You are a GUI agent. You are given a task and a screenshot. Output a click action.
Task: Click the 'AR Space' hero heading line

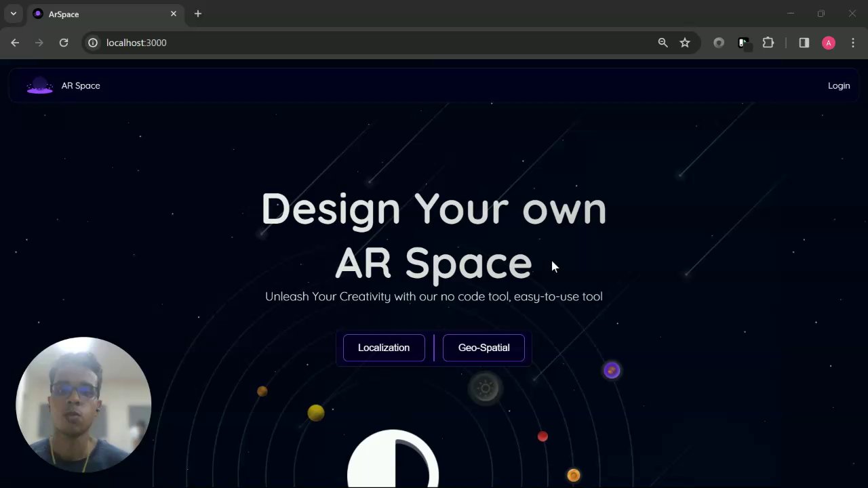(x=434, y=263)
